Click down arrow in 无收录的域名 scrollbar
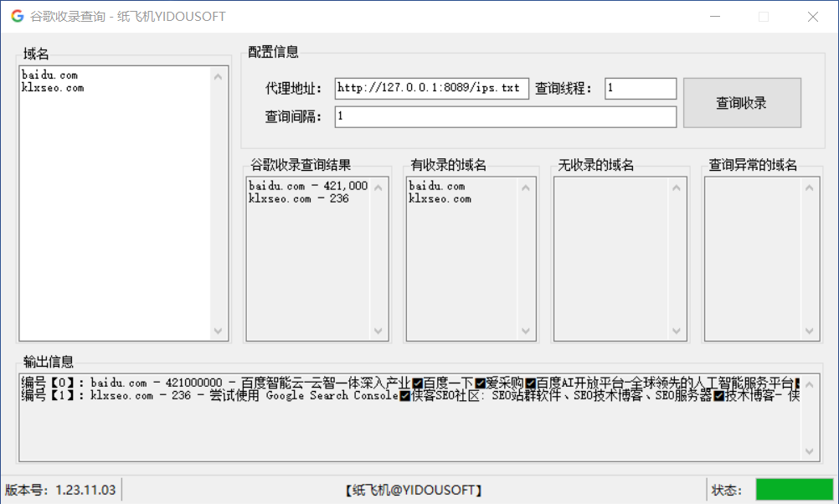Image resolution: width=839 pixels, height=504 pixels. pos(677,331)
